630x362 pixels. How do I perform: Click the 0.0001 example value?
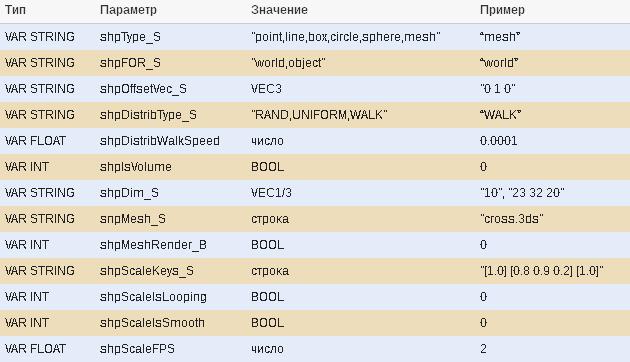(x=499, y=141)
